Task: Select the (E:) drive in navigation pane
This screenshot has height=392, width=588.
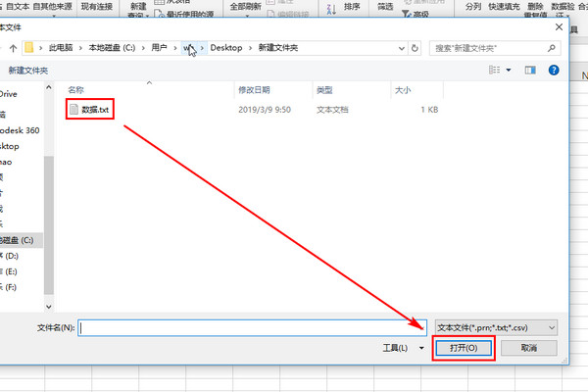Action: (x=10, y=271)
